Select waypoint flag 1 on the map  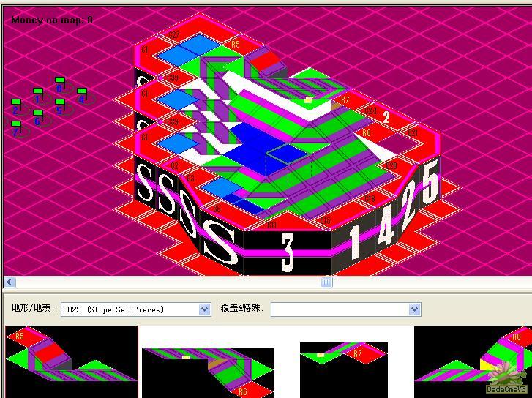(38, 95)
